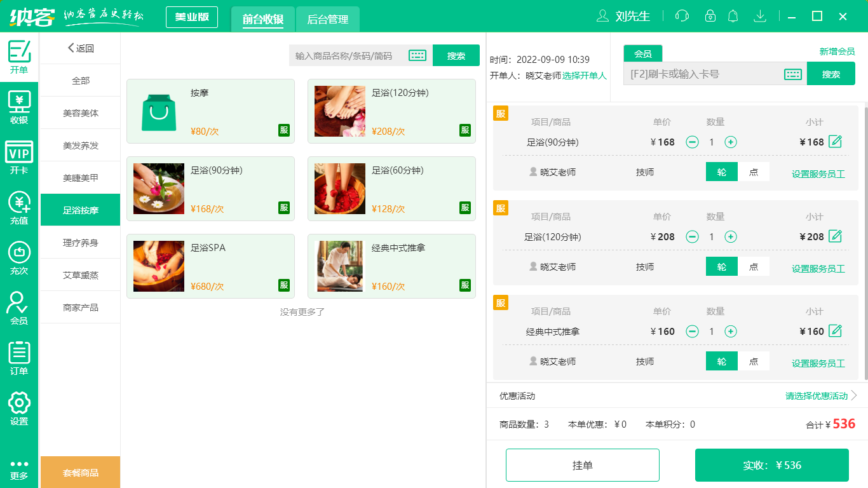Set 经典中式推拿 technician mode to 轮
Screen dimensions: 868x488
coord(721,360)
